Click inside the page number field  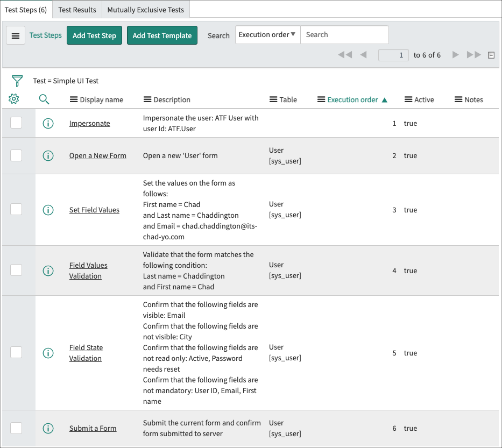point(393,54)
